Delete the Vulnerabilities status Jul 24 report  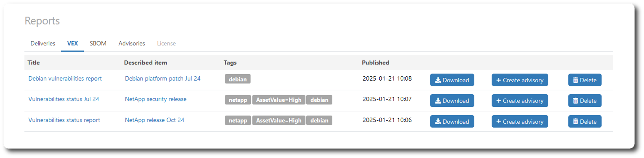pyautogui.click(x=585, y=101)
